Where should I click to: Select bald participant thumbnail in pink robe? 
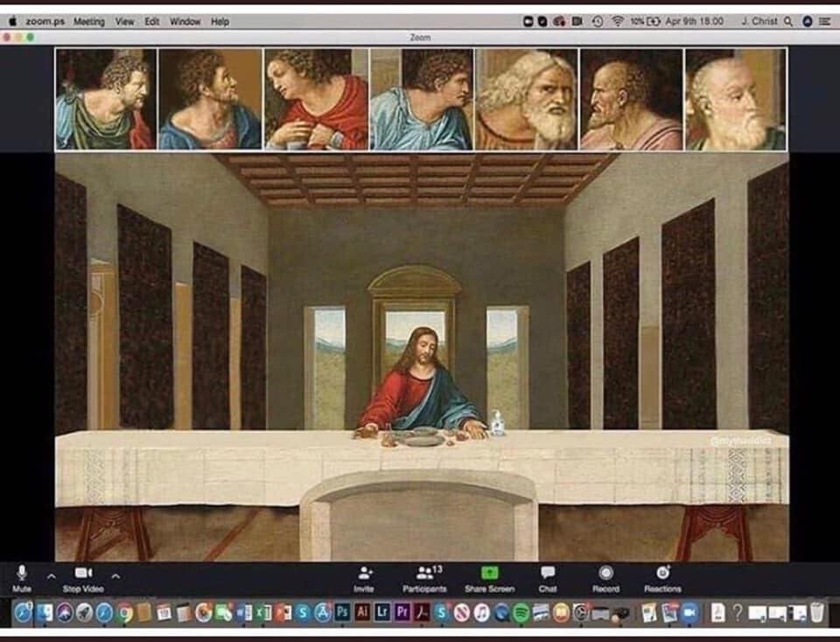(x=631, y=99)
